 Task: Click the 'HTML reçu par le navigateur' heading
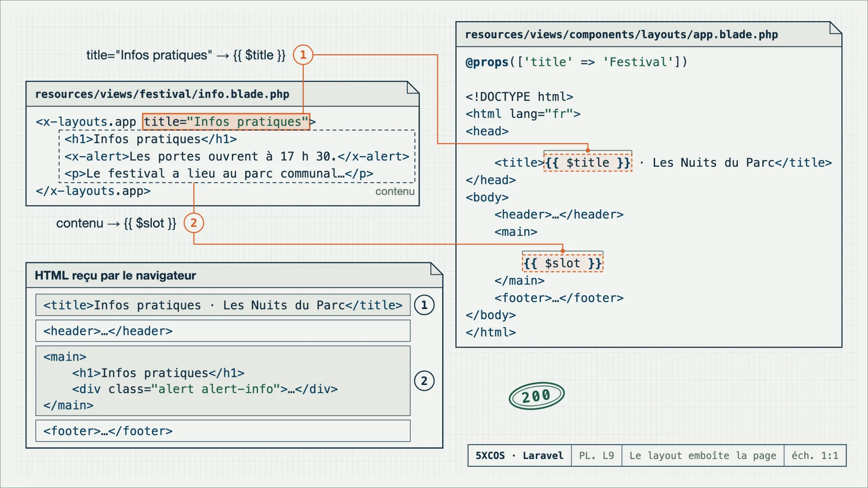(115, 276)
